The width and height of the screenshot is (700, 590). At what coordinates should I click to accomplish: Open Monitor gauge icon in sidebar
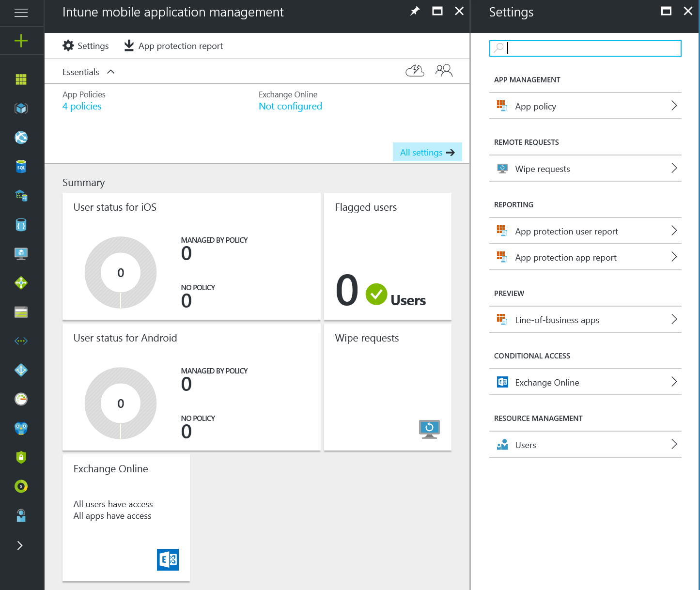click(x=21, y=399)
